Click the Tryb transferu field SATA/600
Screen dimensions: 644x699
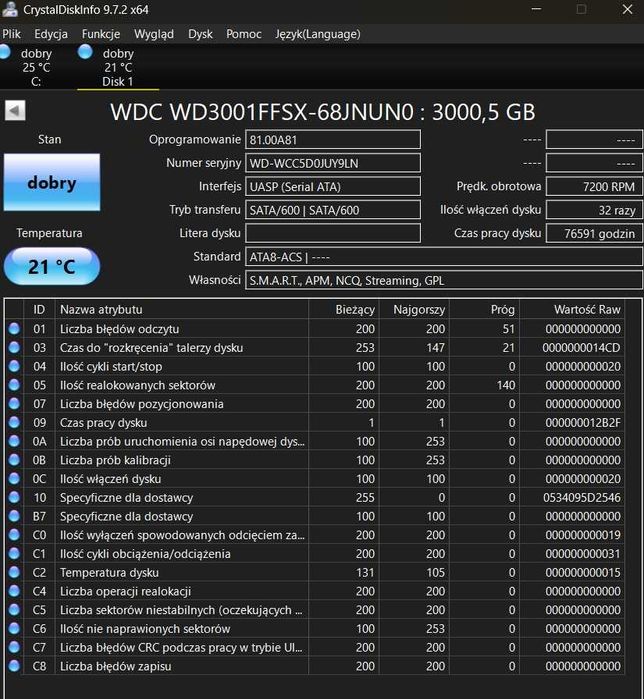point(332,210)
